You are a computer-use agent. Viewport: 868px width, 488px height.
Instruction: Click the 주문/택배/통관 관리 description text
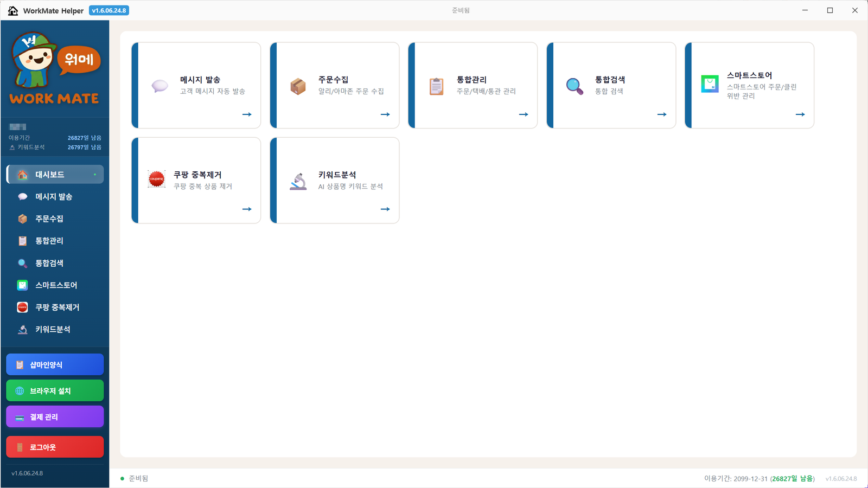pos(486,91)
